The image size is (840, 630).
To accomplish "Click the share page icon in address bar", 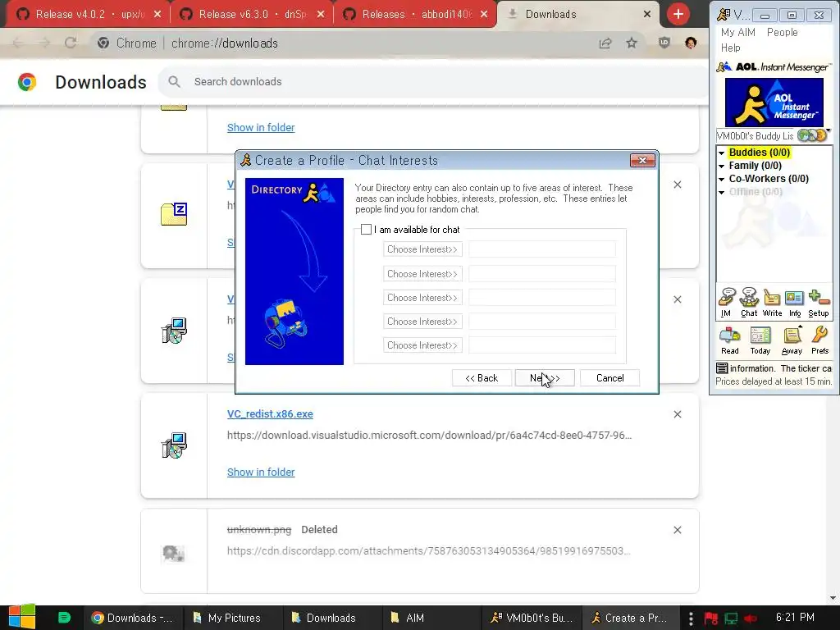I will pos(605,43).
